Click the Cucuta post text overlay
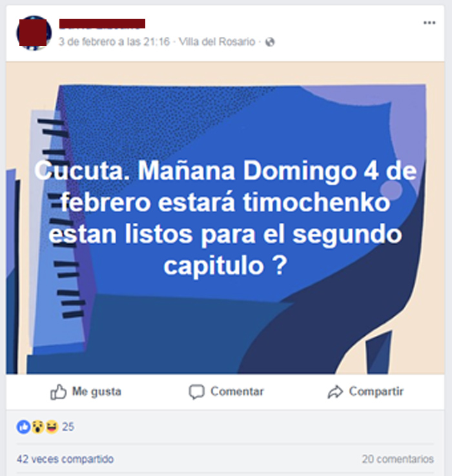 tap(225, 218)
